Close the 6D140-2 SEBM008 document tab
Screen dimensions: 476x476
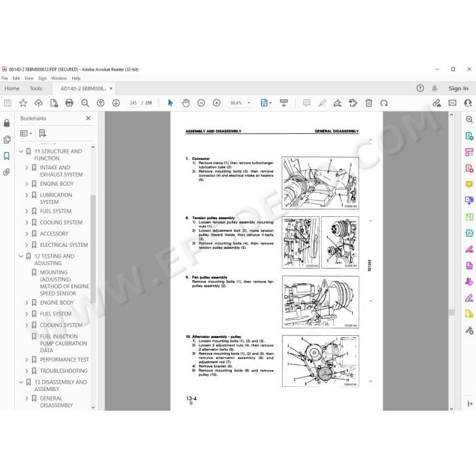(111, 88)
